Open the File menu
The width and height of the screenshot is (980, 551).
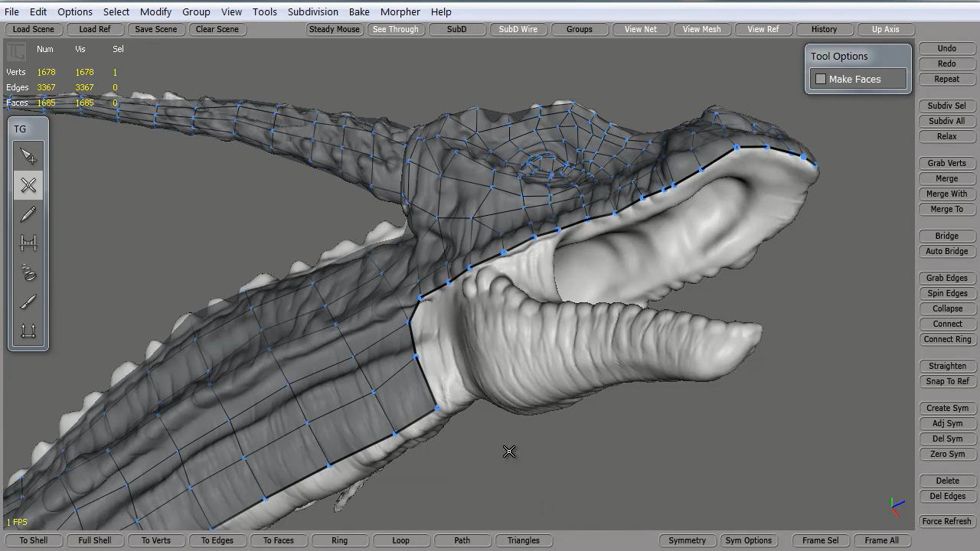(x=11, y=11)
